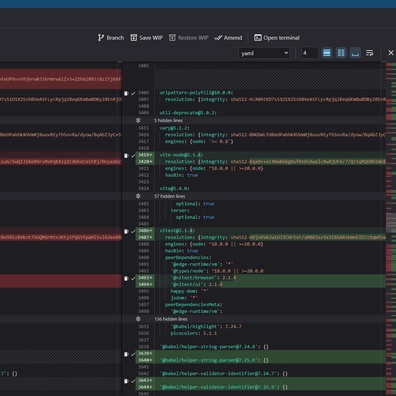
Task: Click the Restore WIP toolbar item
Action: (188, 38)
